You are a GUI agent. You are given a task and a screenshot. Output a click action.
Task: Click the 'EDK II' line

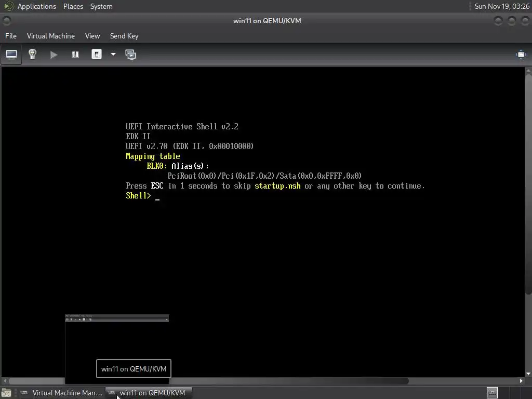click(x=138, y=137)
